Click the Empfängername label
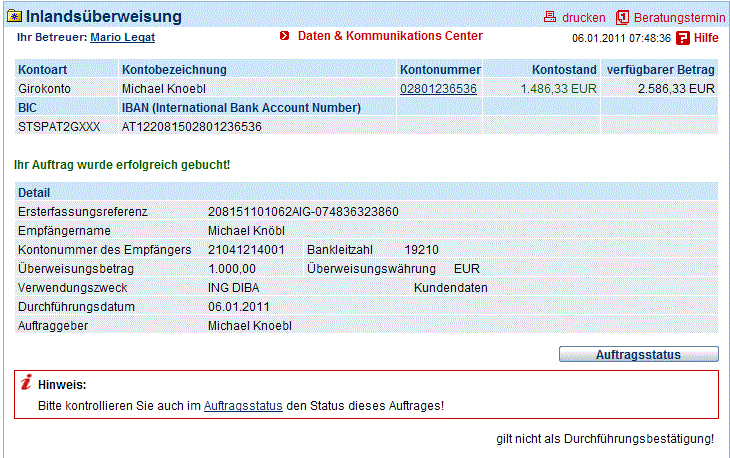The width and height of the screenshot is (730, 458). tap(64, 231)
